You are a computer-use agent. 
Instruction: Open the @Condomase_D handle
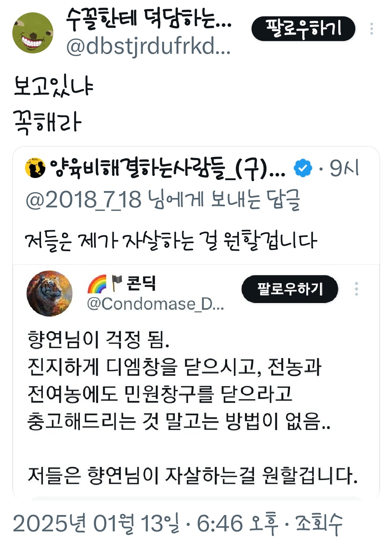point(156,304)
